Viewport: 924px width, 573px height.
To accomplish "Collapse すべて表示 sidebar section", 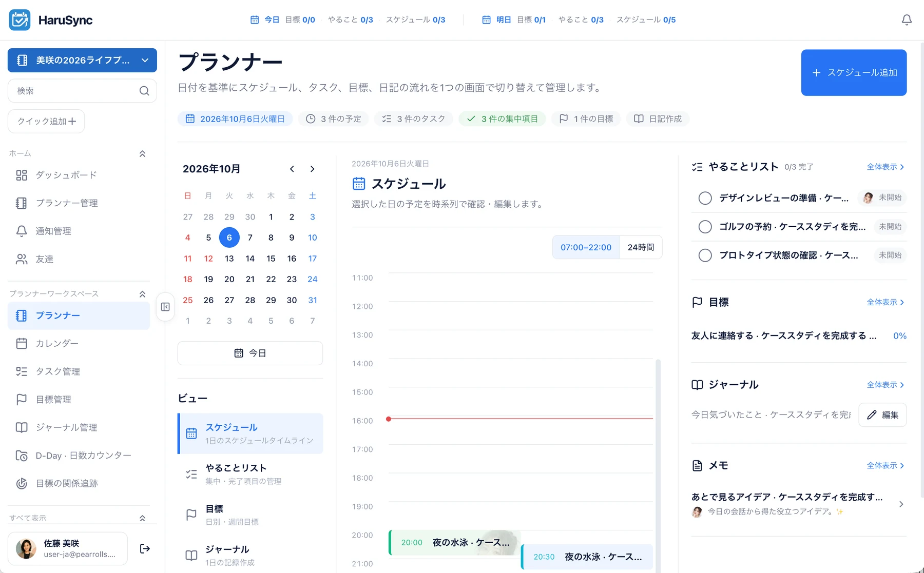I will point(142,518).
